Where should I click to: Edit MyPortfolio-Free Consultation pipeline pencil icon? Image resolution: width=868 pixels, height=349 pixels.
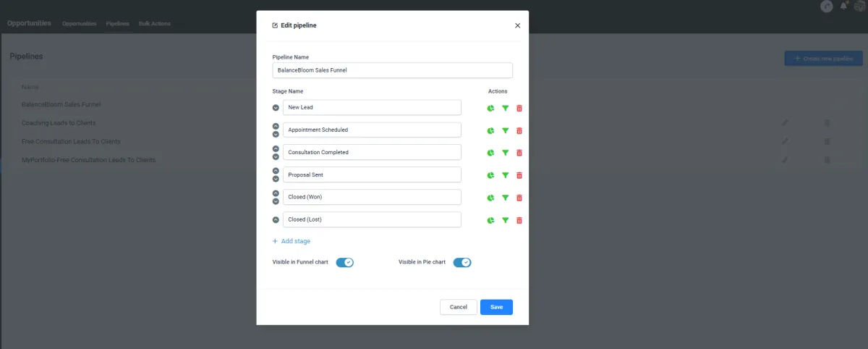(x=786, y=159)
